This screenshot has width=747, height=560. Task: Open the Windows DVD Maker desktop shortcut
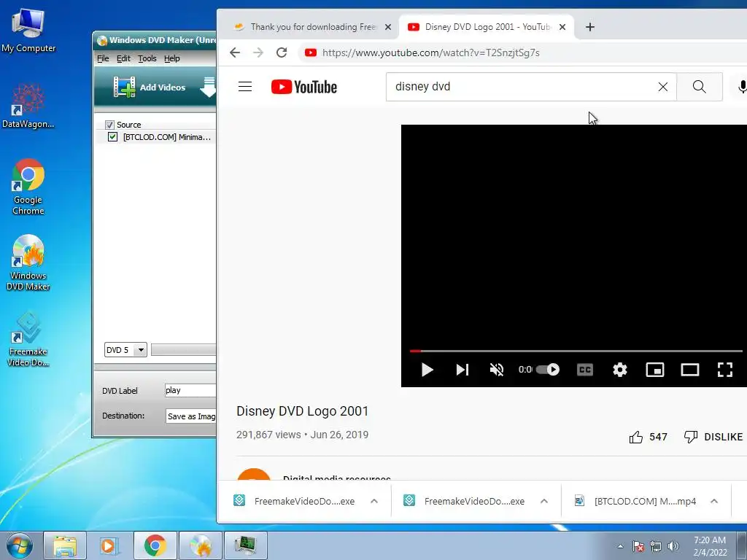pos(28,262)
